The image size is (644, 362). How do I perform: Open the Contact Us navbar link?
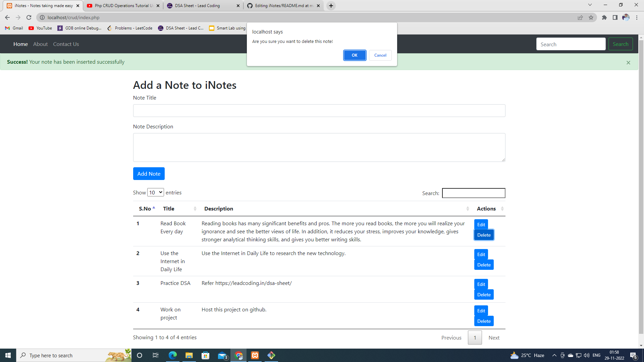66,44
